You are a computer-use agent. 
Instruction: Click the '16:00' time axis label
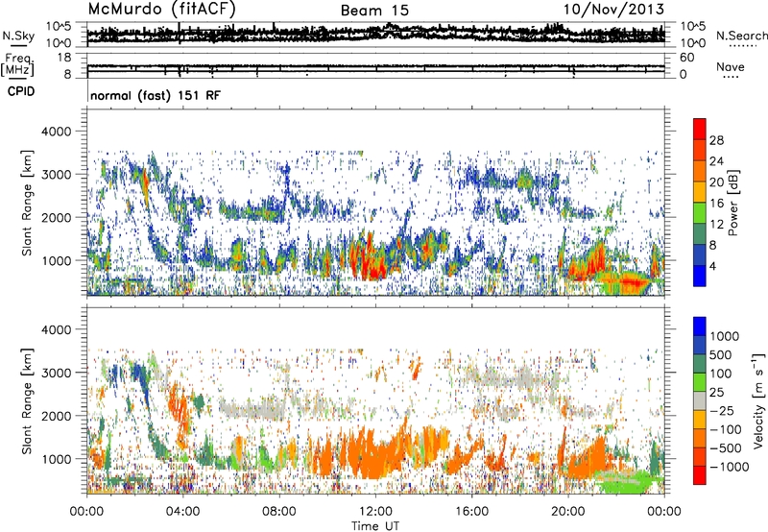tap(471, 512)
